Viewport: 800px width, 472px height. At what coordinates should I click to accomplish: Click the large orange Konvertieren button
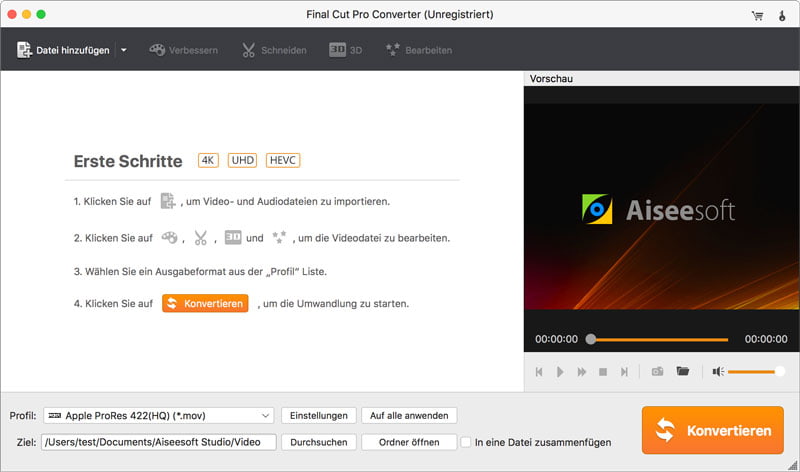(x=712, y=430)
